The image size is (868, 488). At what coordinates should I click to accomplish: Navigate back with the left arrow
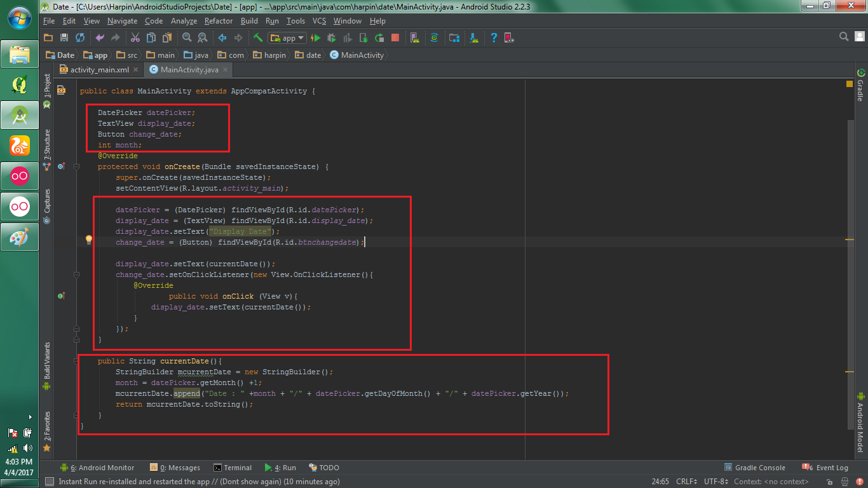pyautogui.click(x=222, y=38)
